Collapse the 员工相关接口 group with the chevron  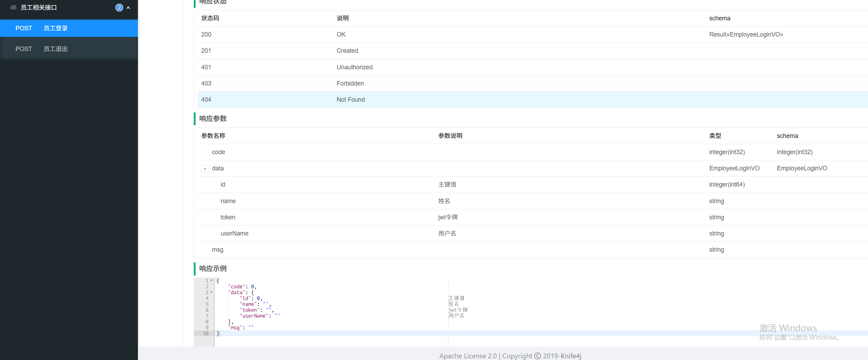point(128,8)
